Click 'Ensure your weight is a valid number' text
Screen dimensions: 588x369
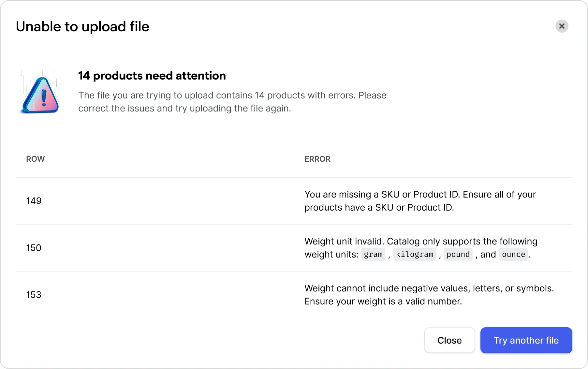[x=383, y=302]
